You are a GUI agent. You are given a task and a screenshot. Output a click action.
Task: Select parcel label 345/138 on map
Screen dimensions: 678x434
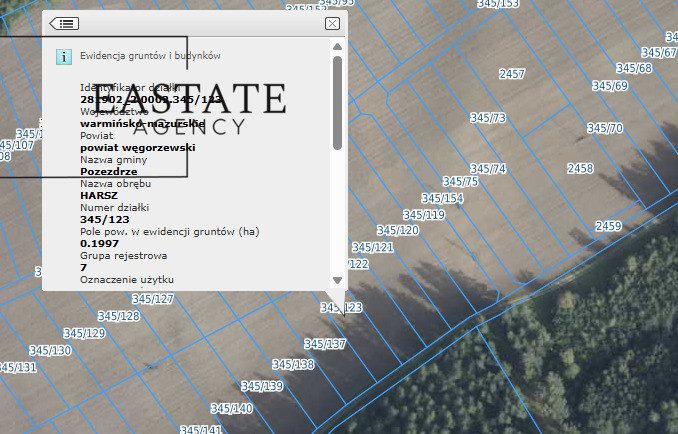point(293,365)
